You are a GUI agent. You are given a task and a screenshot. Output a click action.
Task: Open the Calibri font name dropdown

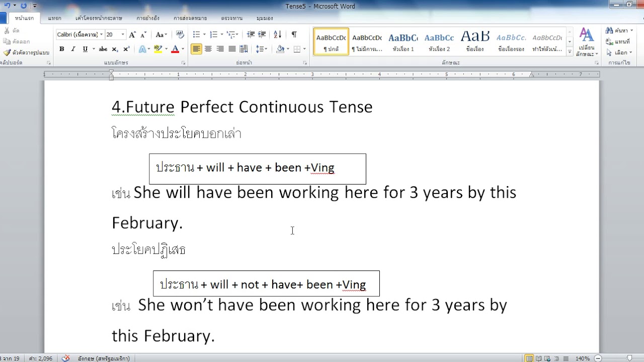(x=101, y=35)
